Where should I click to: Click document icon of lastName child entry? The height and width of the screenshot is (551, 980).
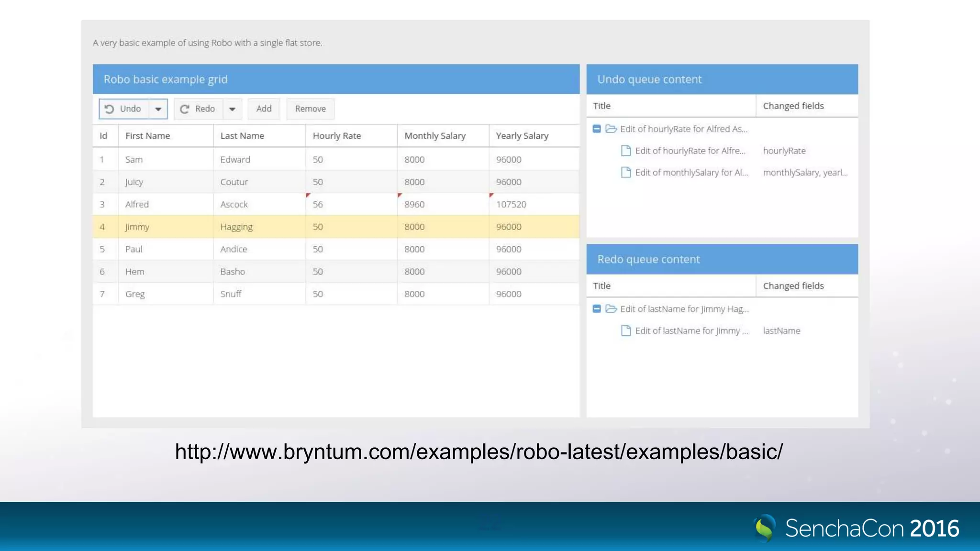point(625,331)
